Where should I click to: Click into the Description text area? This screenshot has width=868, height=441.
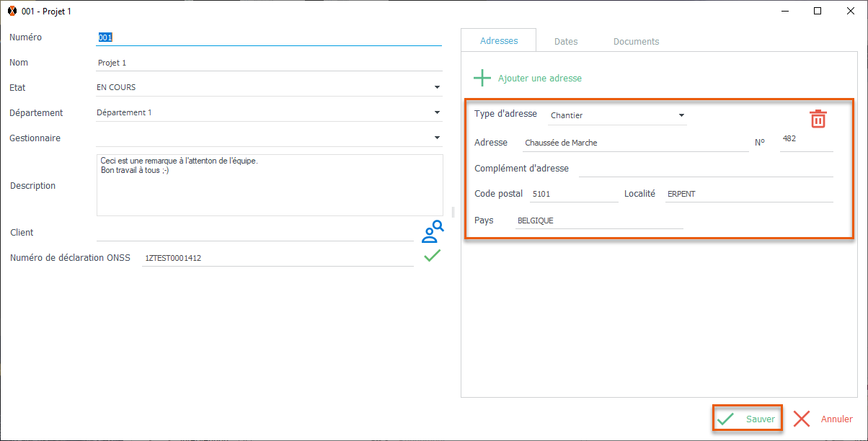pos(269,191)
